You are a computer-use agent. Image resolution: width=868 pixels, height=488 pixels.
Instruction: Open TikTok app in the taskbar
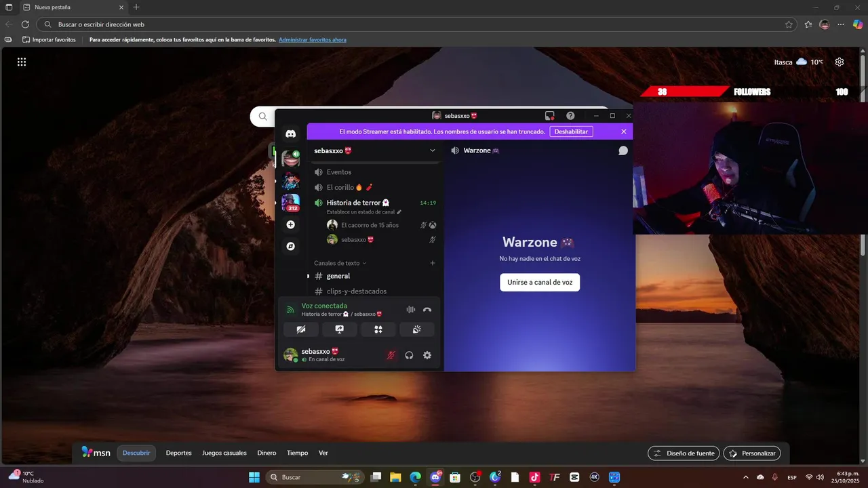click(534, 477)
